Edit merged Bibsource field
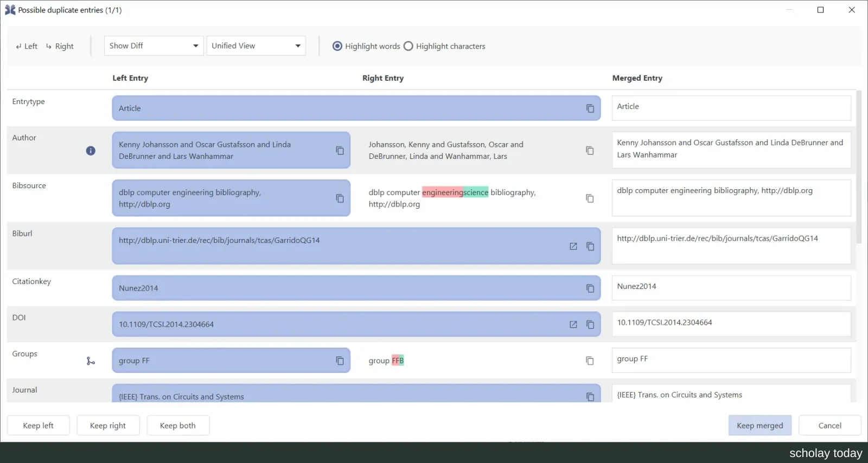The image size is (868, 463). coord(731,198)
